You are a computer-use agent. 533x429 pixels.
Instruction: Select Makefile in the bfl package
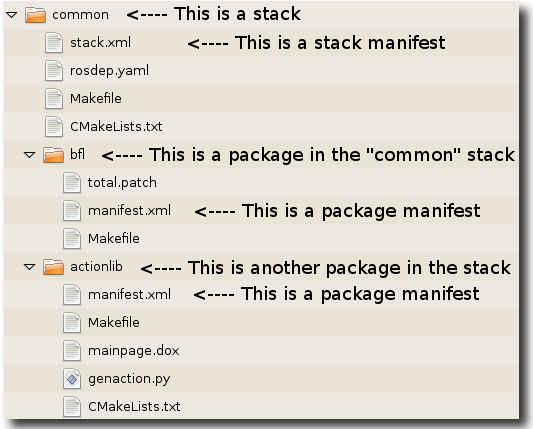click(114, 239)
